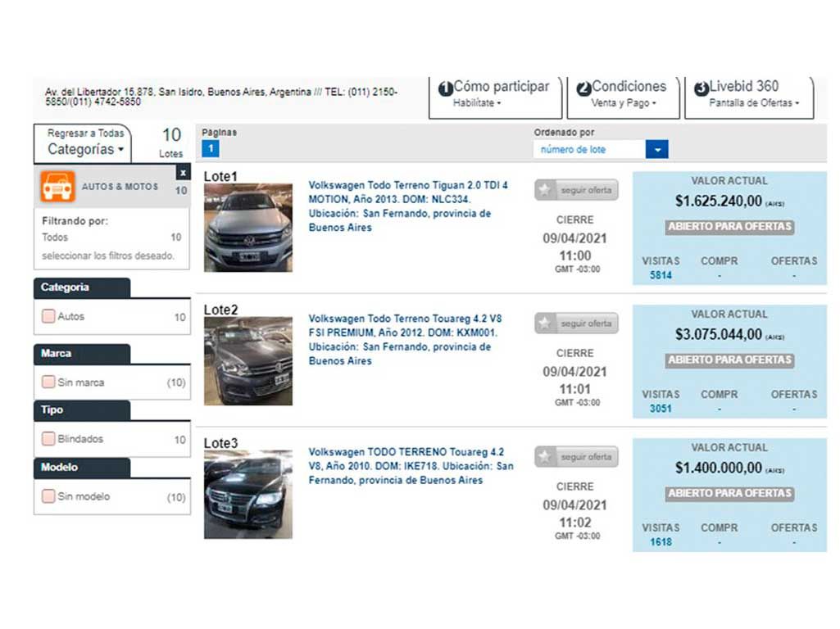The height and width of the screenshot is (629, 840).
Task: Check the Autos category checkbox
Action: pyautogui.click(x=48, y=316)
